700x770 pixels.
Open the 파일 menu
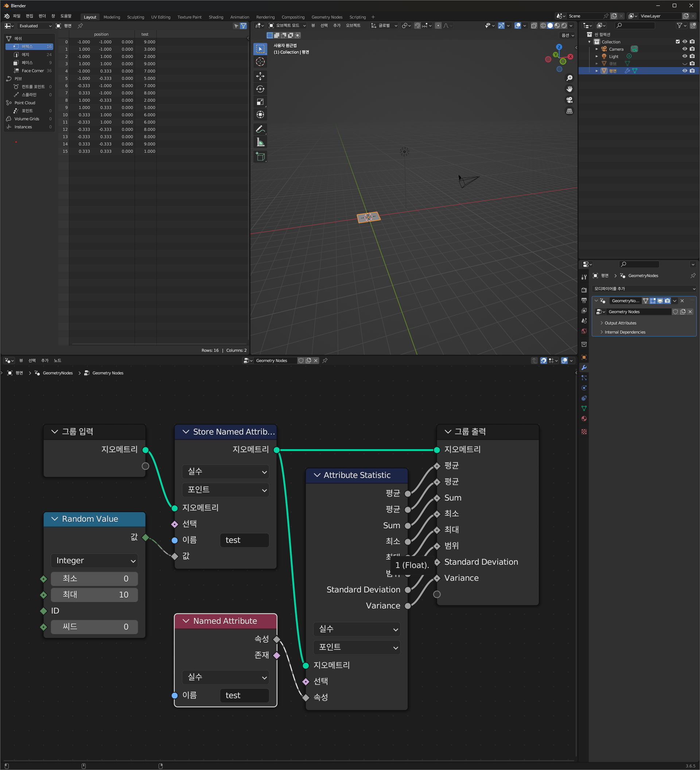pyautogui.click(x=16, y=16)
